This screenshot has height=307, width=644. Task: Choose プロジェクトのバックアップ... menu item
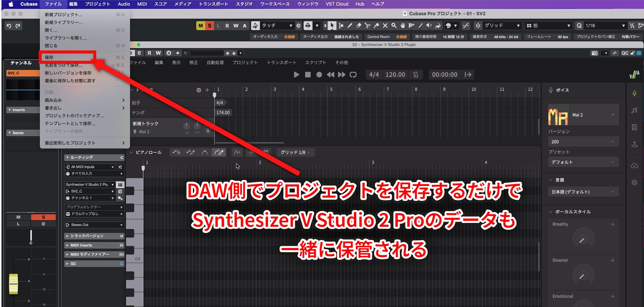(x=84, y=116)
